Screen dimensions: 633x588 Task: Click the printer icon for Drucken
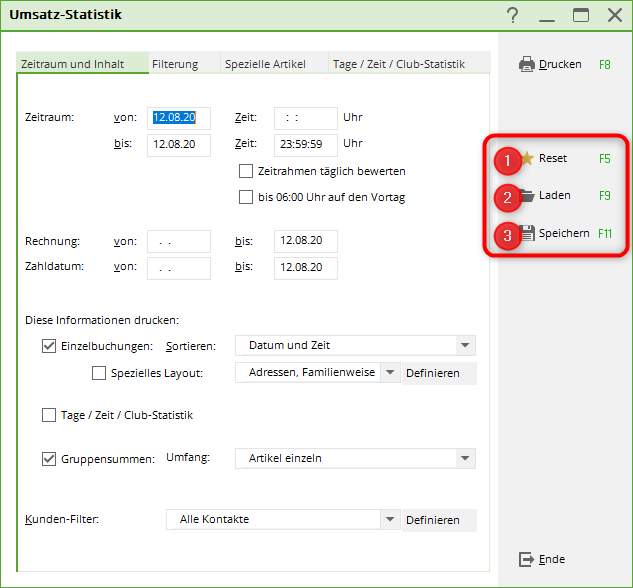click(x=527, y=64)
